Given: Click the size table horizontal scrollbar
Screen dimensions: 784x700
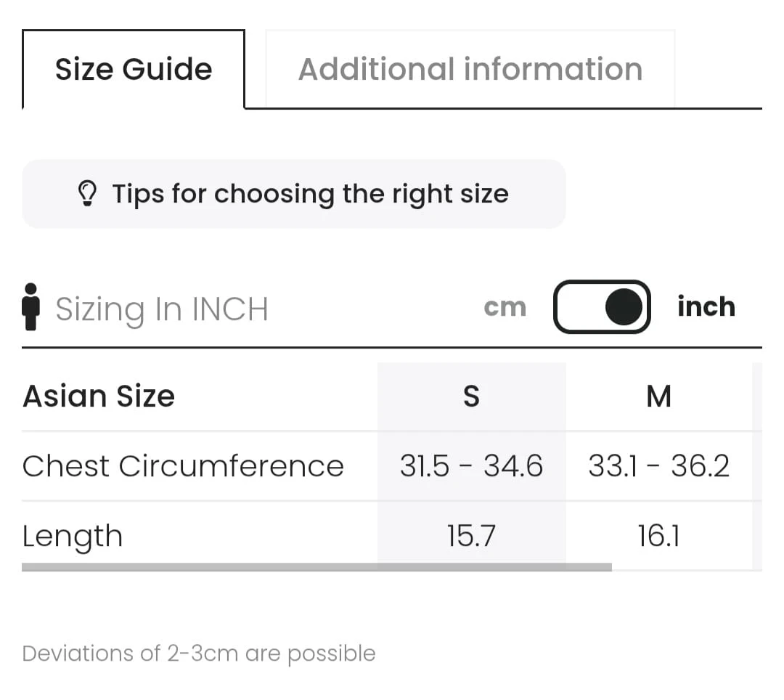Looking at the screenshot, I should click(317, 567).
